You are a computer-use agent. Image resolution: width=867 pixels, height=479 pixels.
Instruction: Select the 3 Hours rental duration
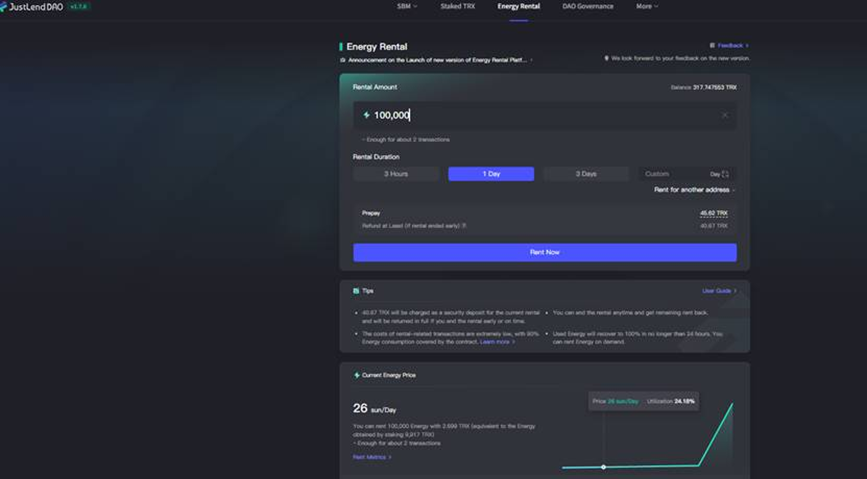coord(396,174)
